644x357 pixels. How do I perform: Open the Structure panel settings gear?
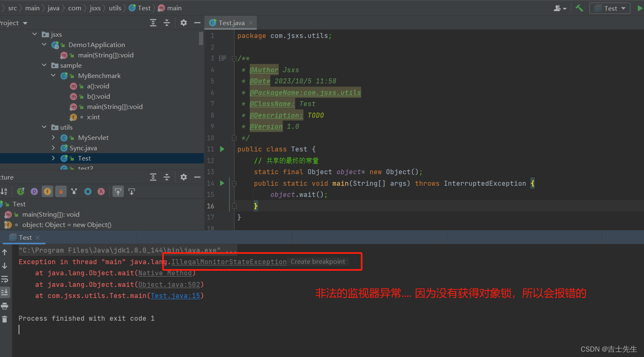pyautogui.click(x=184, y=177)
